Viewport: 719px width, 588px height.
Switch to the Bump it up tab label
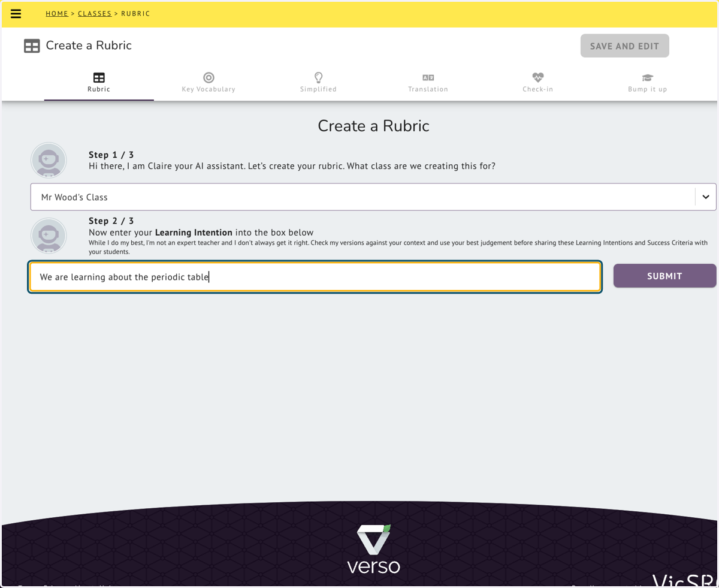(647, 89)
